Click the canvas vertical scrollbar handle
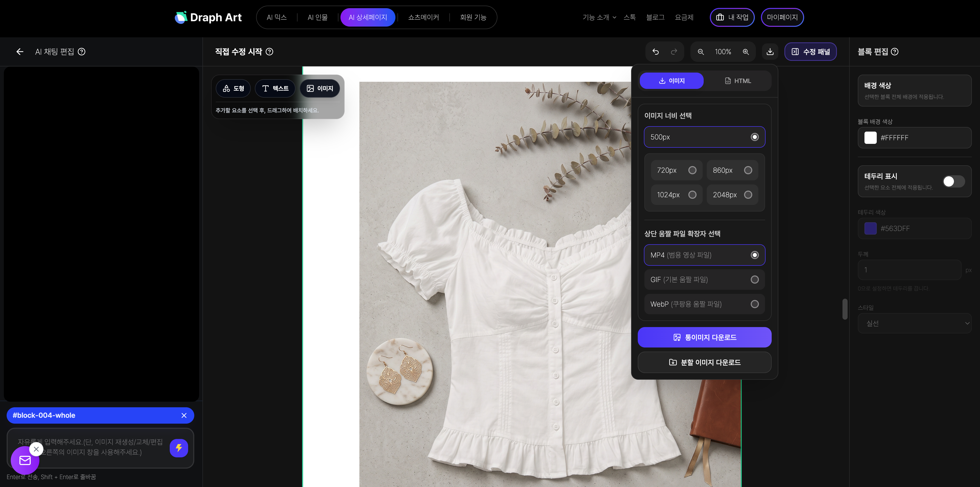 [845, 309]
